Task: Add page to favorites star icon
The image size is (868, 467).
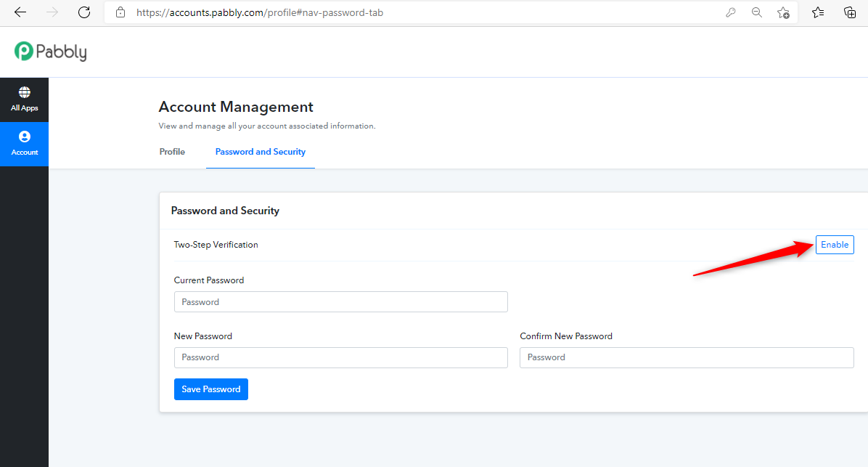Action: tap(783, 12)
